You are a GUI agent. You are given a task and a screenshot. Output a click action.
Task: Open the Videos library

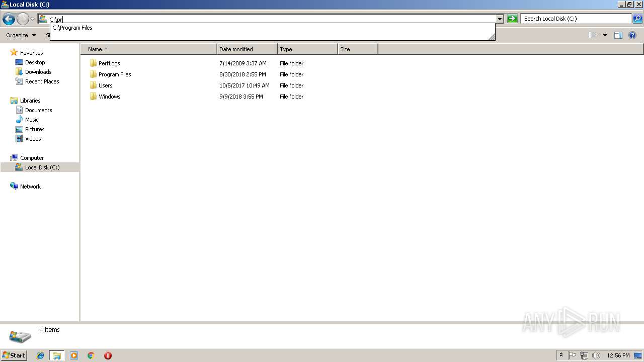[x=33, y=139]
